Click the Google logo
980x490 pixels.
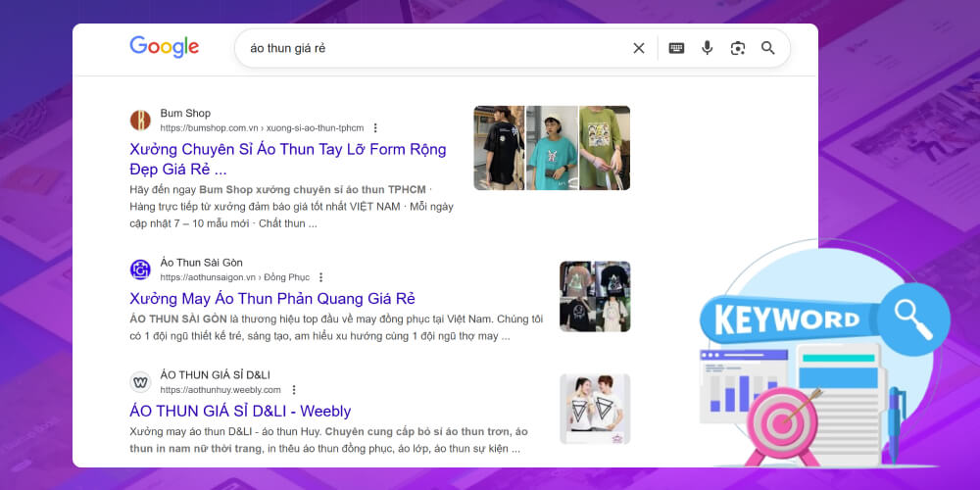(x=165, y=47)
